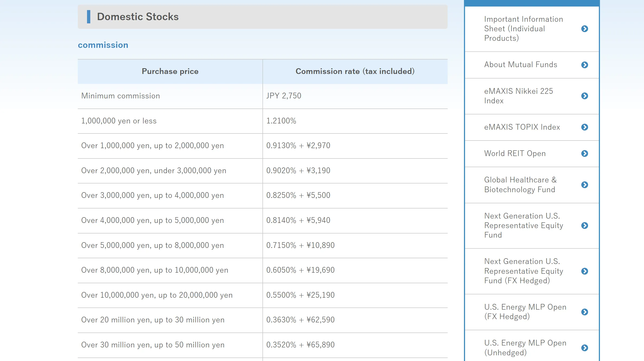Click arrow icon beside About Mutual Funds
This screenshot has width=644, height=361.
(x=584, y=65)
